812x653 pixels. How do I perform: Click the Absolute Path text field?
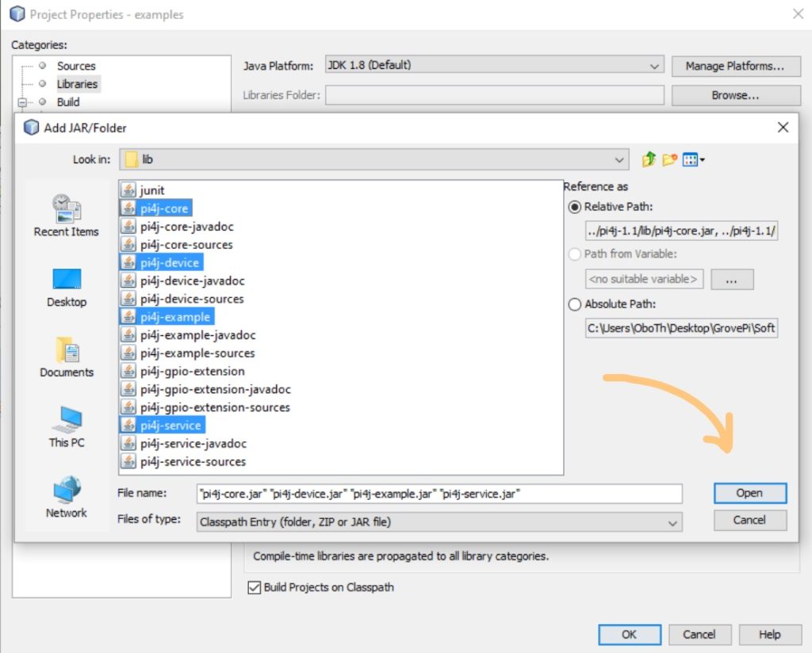click(681, 328)
